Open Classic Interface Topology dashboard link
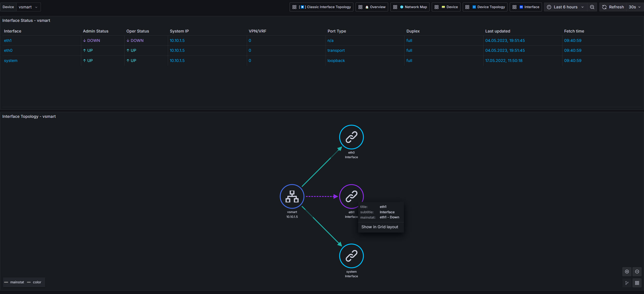Image resolution: width=644 pixels, height=294 pixels. 321,7
